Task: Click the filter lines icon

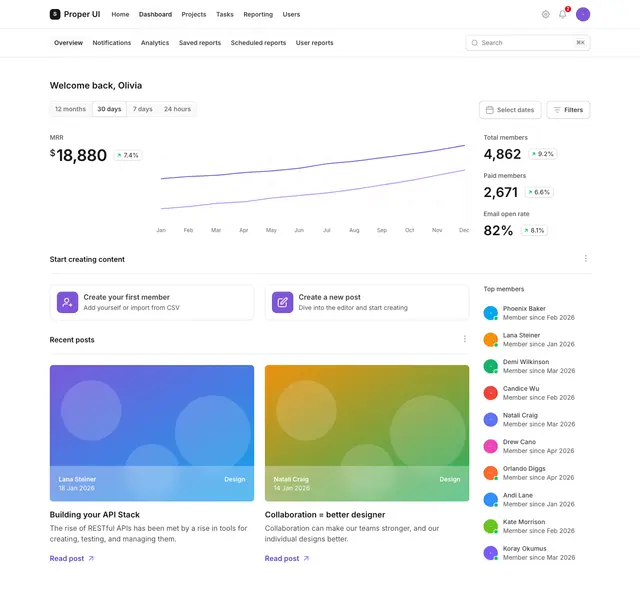Action: coord(557,110)
